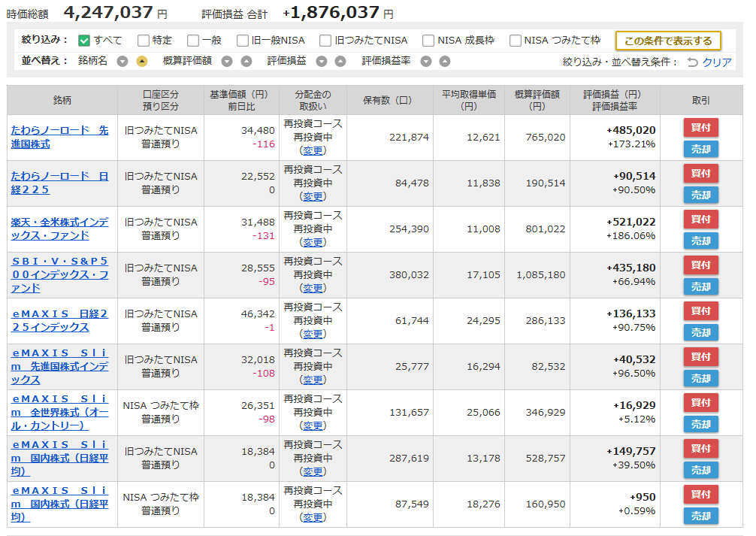Uncheck the すべて filter checkbox
Image resolution: width=756 pixels, height=536 pixels.
point(84,41)
